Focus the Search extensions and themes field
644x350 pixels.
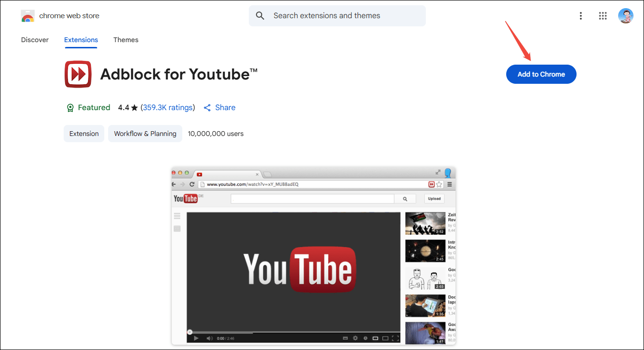pos(337,16)
